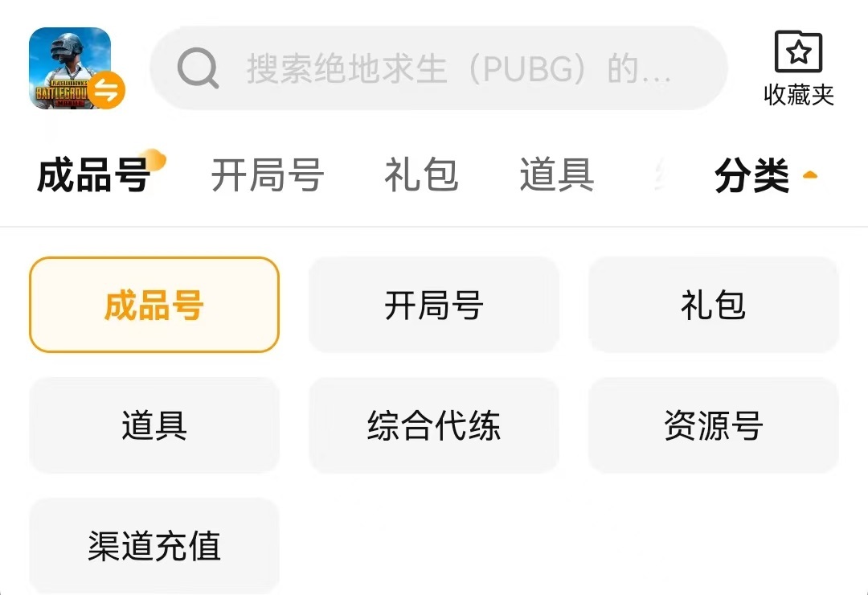Click the 收藏夹 text label
The width and height of the screenshot is (868, 595).
pyautogui.click(x=798, y=95)
